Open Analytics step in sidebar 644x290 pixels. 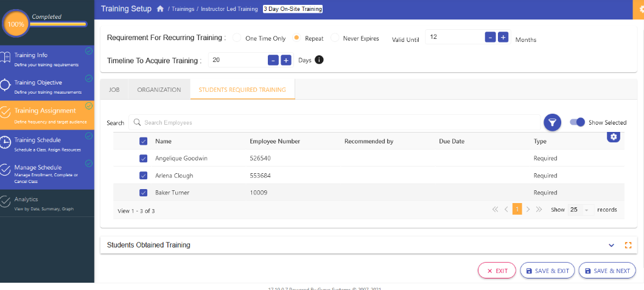click(x=47, y=203)
